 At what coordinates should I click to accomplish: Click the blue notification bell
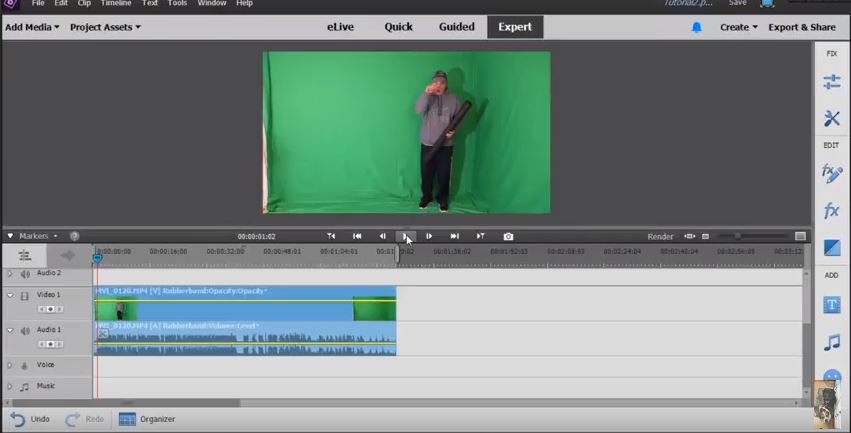click(696, 27)
